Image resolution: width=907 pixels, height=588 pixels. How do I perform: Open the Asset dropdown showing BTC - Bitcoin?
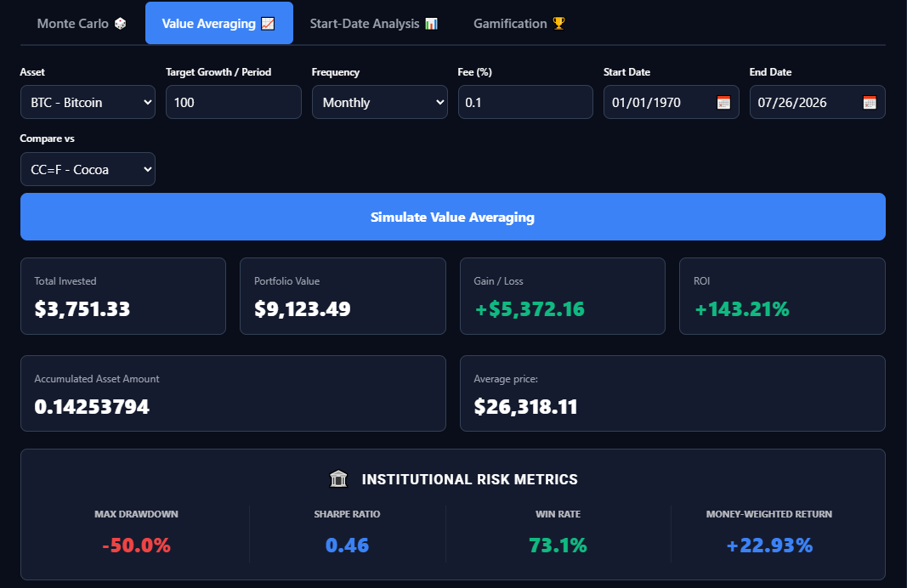(x=88, y=102)
